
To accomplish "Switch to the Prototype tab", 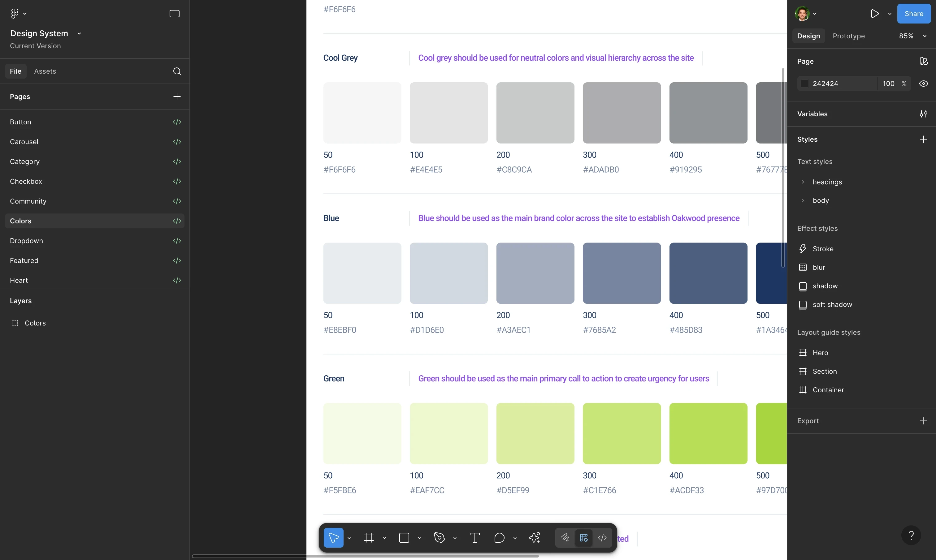I will click(x=848, y=36).
